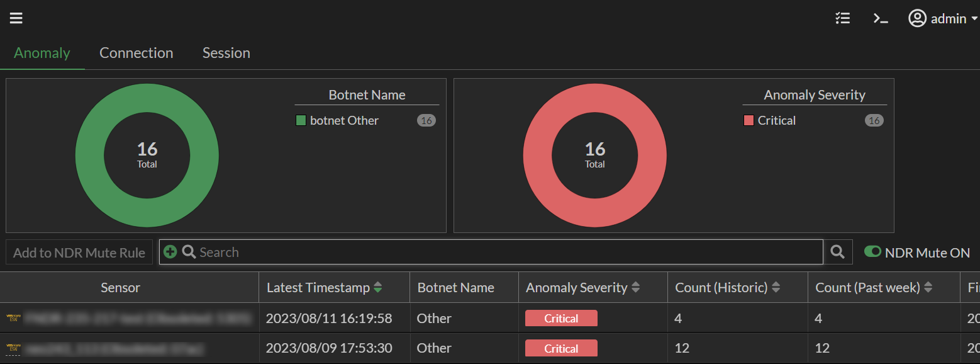Click the admin profile avatar icon
This screenshot has width=980, height=364.
pos(917,18)
